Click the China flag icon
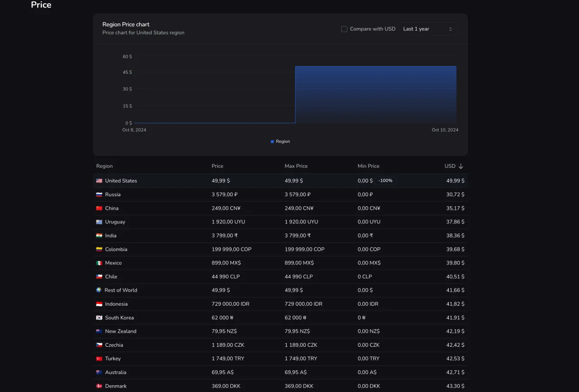The width and height of the screenshot is (579, 392). [99, 208]
